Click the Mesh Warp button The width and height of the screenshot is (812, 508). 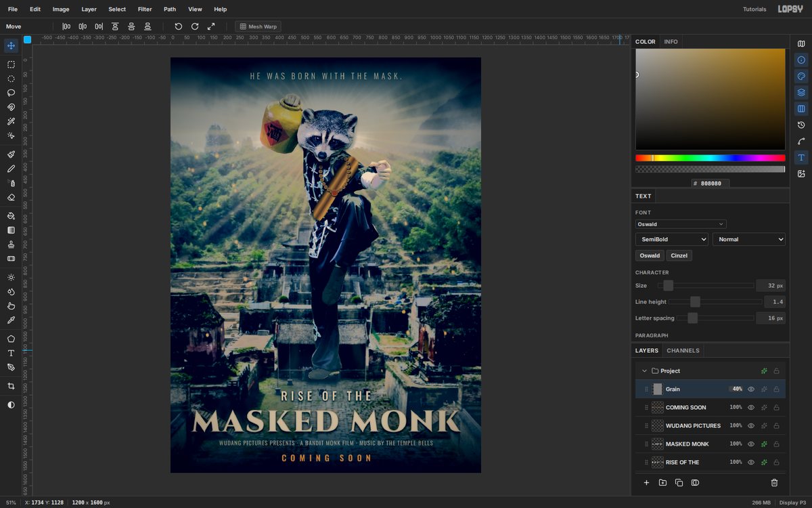[x=258, y=26]
